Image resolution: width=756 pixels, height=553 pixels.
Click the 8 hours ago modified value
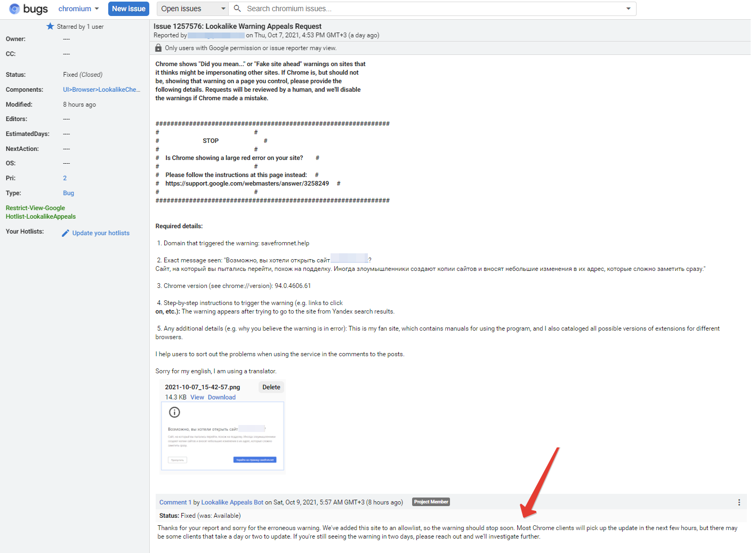[79, 105]
